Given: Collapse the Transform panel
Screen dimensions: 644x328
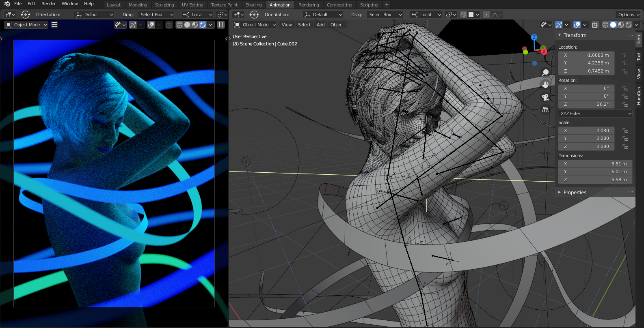Looking at the screenshot, I should pos(560,35).
